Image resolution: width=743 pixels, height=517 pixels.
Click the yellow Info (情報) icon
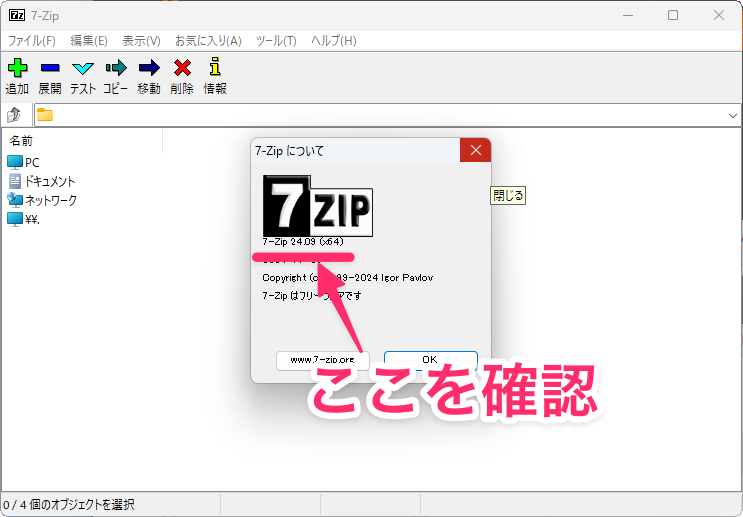tap(214, 69)
